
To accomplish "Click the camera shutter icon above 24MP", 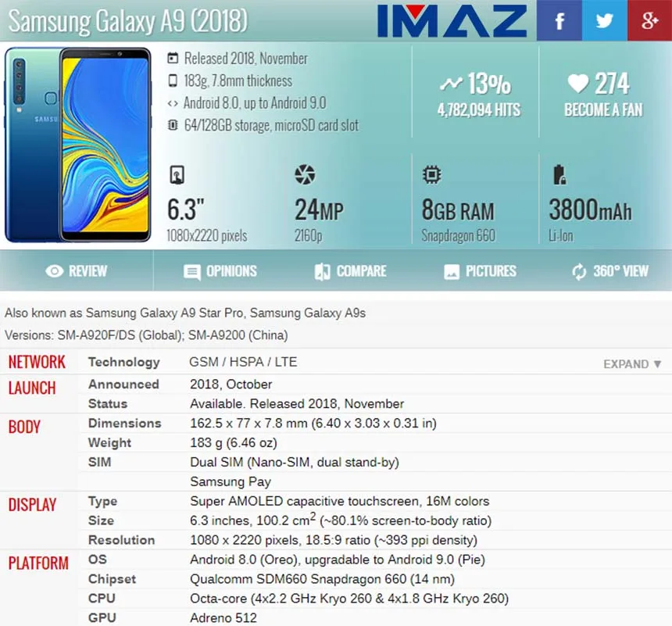I will coord(305,174).
